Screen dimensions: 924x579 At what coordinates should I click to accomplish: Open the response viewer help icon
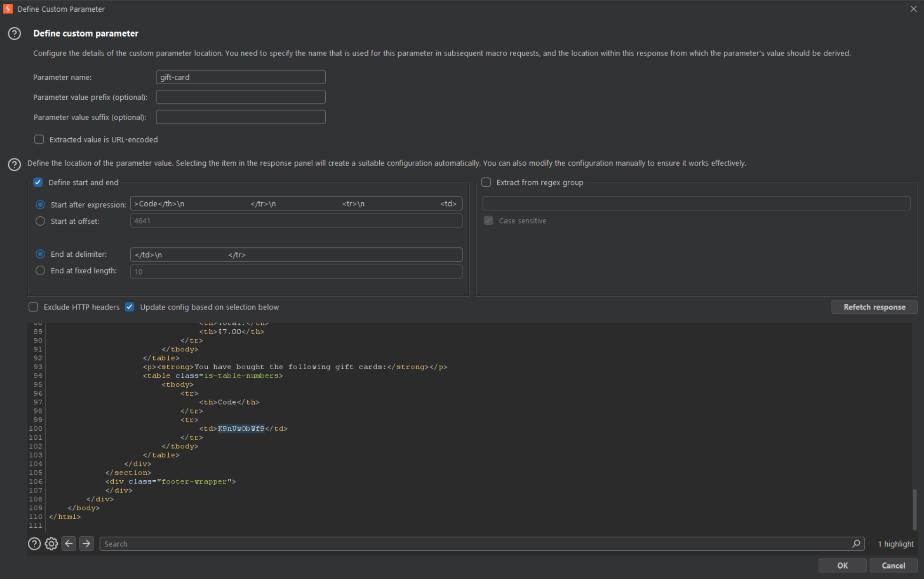[34, 544]
